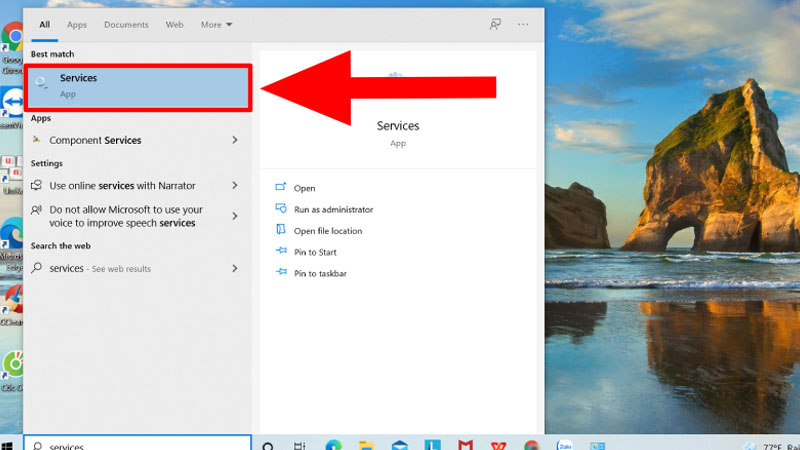This screenshot has height=450, width=800.
Task: Expand Component Services result arrow
Action: [235, 140]
